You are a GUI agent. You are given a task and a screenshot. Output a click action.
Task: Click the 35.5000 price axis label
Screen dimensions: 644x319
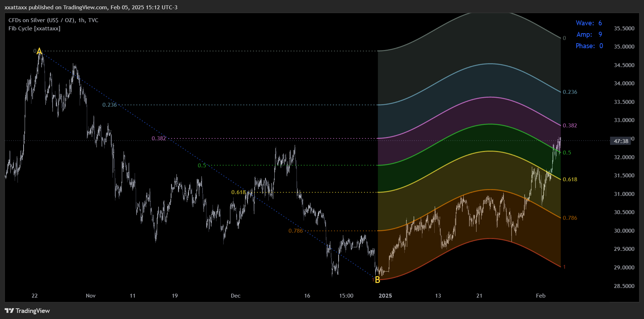point(624,28)
